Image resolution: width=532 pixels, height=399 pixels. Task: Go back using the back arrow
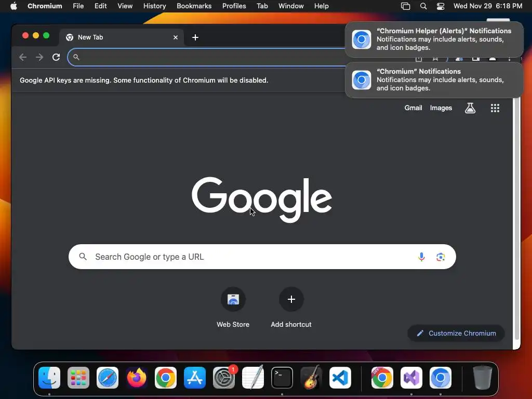pyautogui.click(x=23, y=57)
